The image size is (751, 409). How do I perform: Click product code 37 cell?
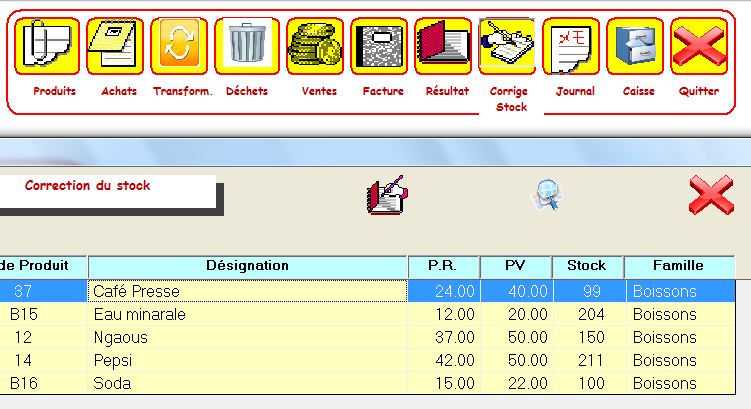[x=43, y=291]
